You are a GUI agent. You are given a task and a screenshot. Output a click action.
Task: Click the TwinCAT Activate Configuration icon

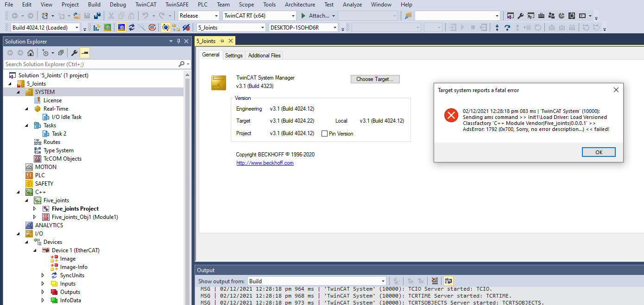tap(97, 27)
